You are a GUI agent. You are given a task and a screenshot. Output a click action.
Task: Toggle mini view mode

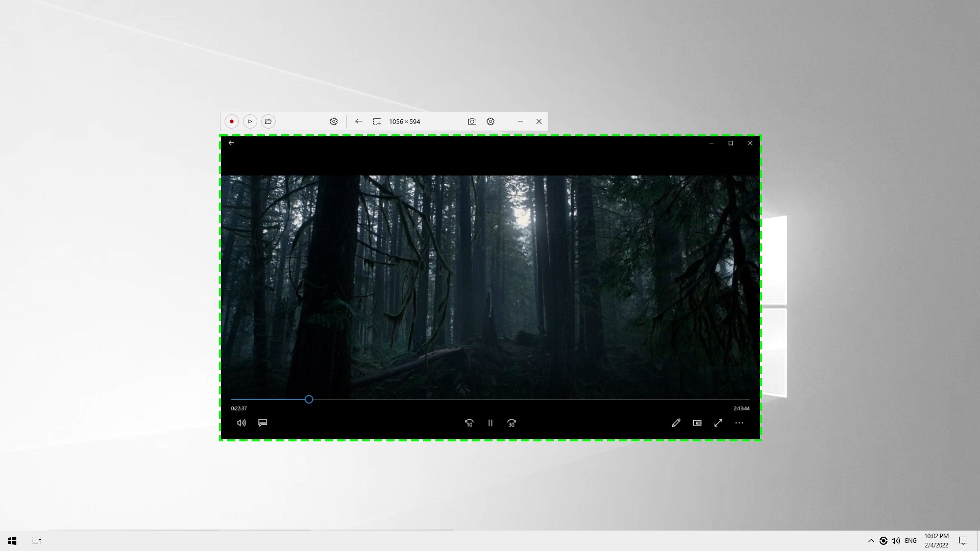click(697, 423)
